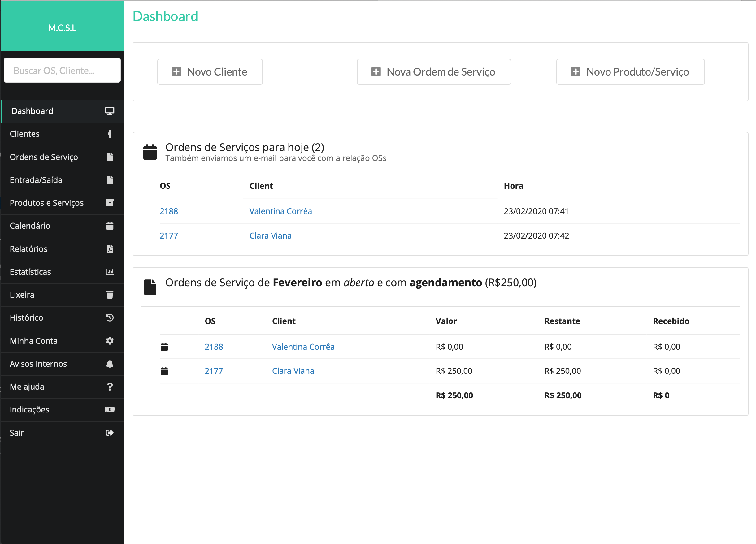
Task: Open the Histórico page
Action: pos(62,318)
